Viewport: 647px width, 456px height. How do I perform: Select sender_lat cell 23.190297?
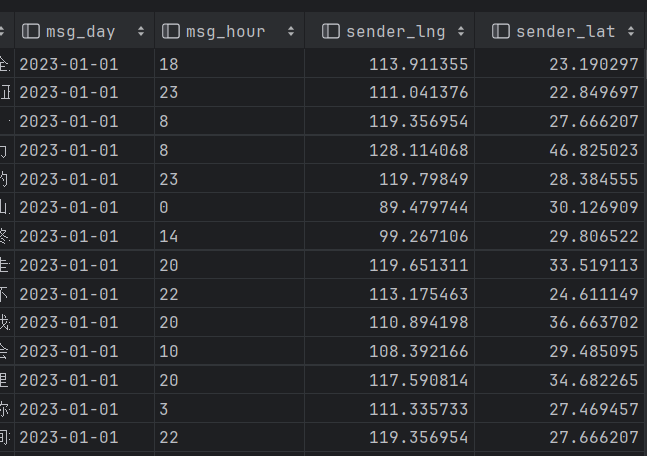(560, 64)
